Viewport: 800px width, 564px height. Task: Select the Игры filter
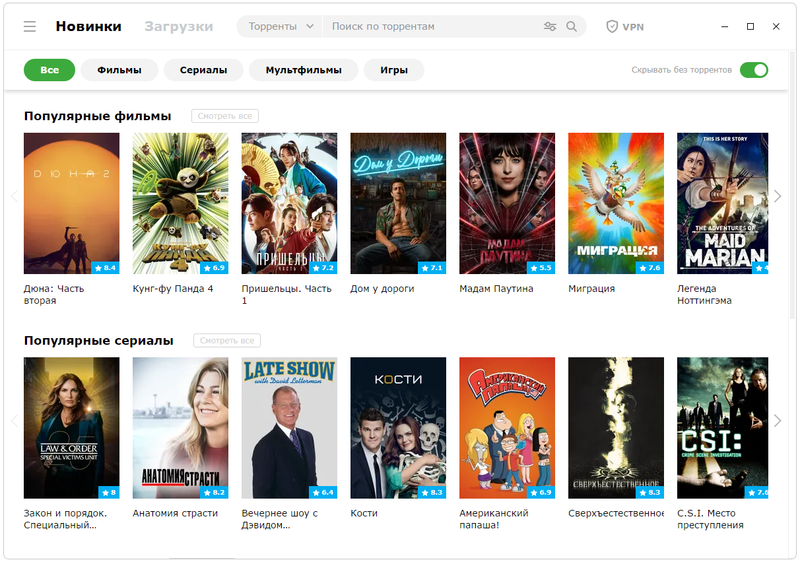pyautogui.click(x=394, y=70)
